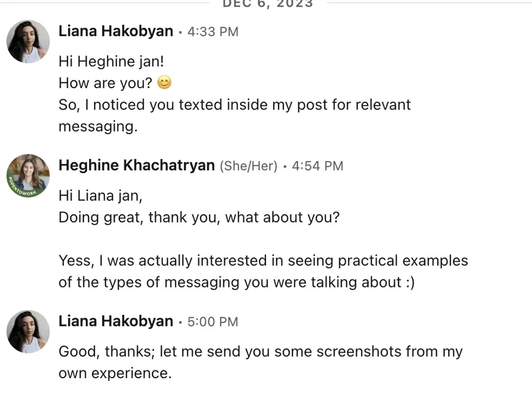Select the 4:33 PM timestamp

(x=213, y=32)
